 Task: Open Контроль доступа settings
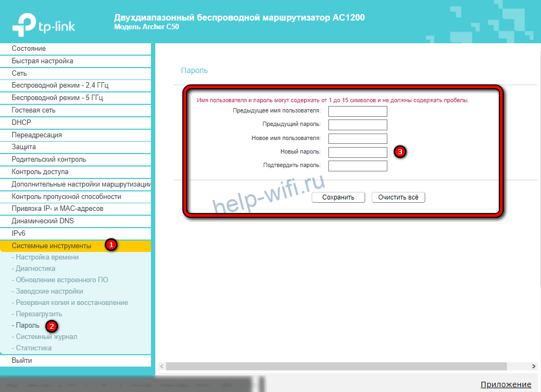(75, 172)
